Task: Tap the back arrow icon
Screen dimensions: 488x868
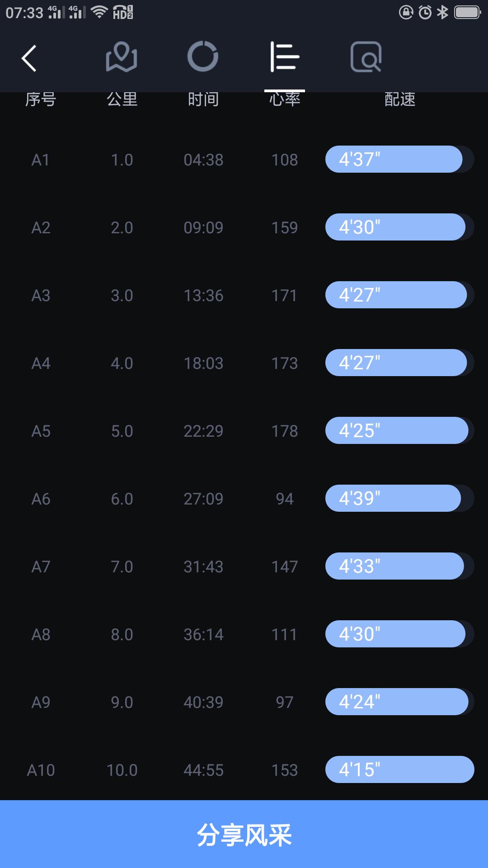Action: (29, 58)
